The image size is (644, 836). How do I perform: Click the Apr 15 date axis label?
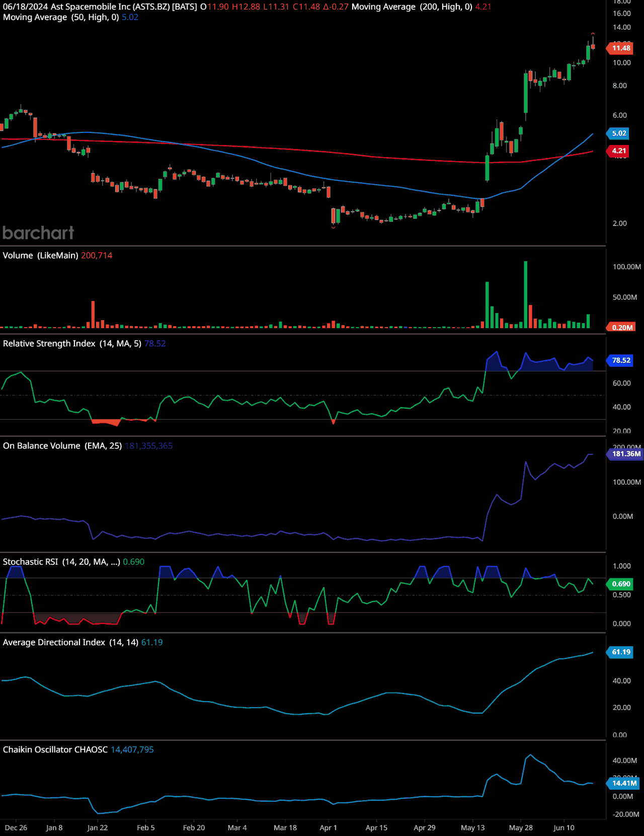[x=377, y=828]
